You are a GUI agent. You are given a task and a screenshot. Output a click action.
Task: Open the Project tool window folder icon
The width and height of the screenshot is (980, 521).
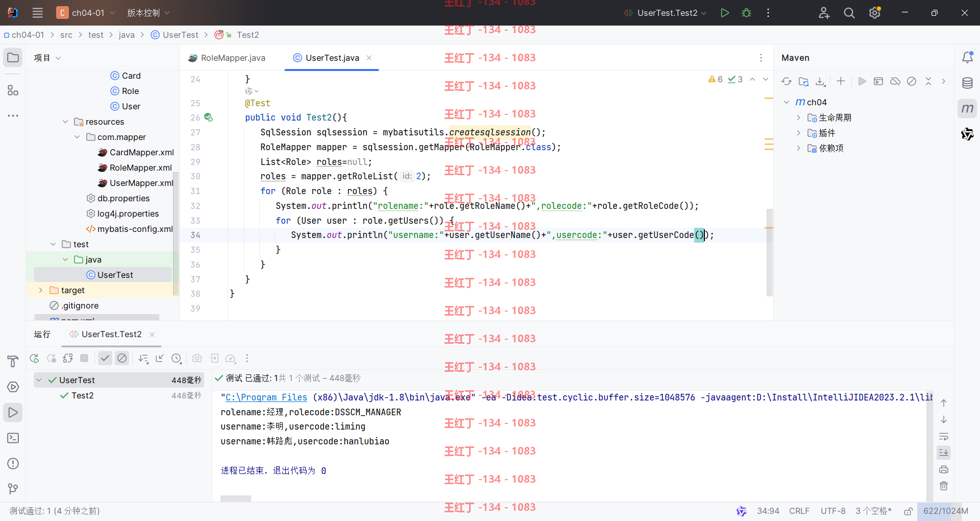click(13, 58)
